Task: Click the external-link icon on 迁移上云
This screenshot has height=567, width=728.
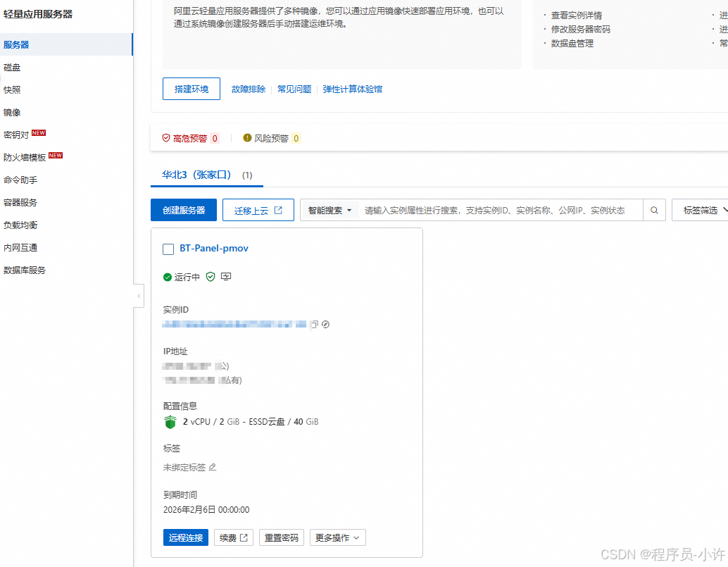Action: click(x=279, y=211)
